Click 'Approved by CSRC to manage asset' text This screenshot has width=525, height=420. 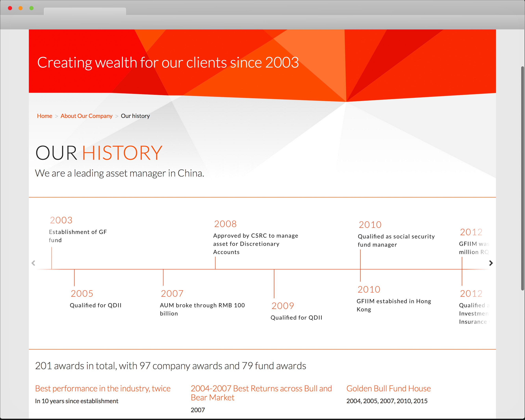256,244
